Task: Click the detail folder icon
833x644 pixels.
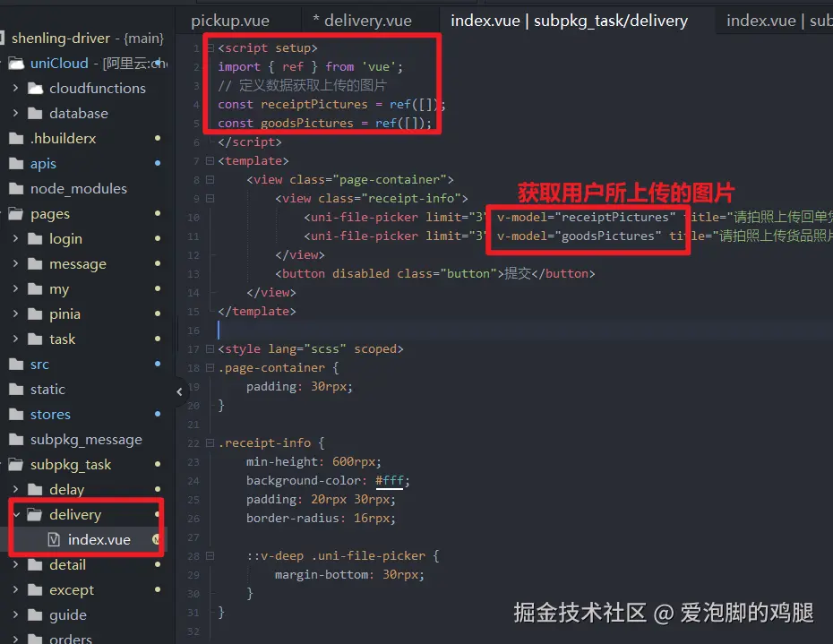Action: [x=35, y=564]
